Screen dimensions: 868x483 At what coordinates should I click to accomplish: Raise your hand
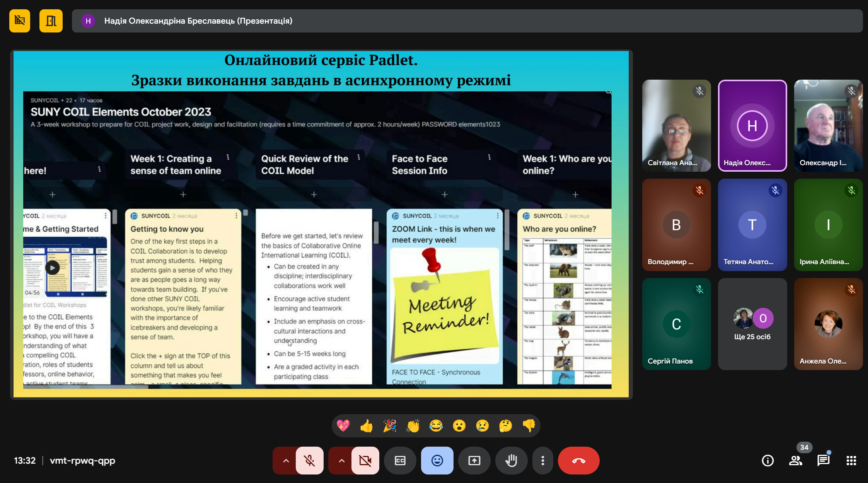[511, 461]
